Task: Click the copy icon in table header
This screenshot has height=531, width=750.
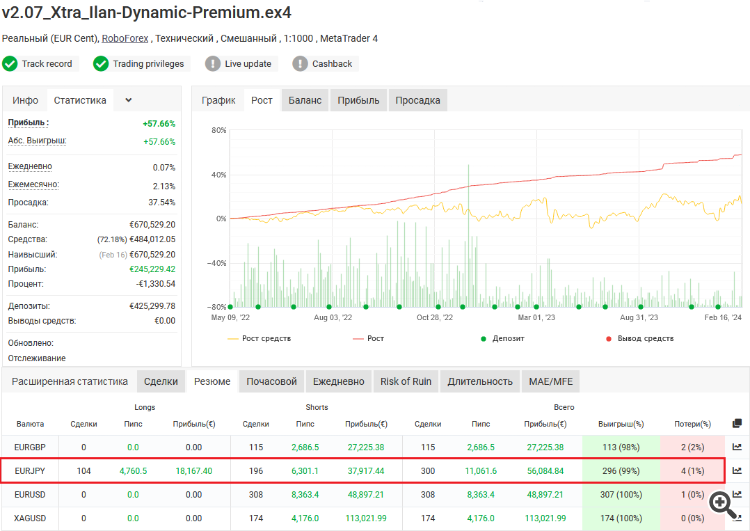Action: (x=737, y=423)
